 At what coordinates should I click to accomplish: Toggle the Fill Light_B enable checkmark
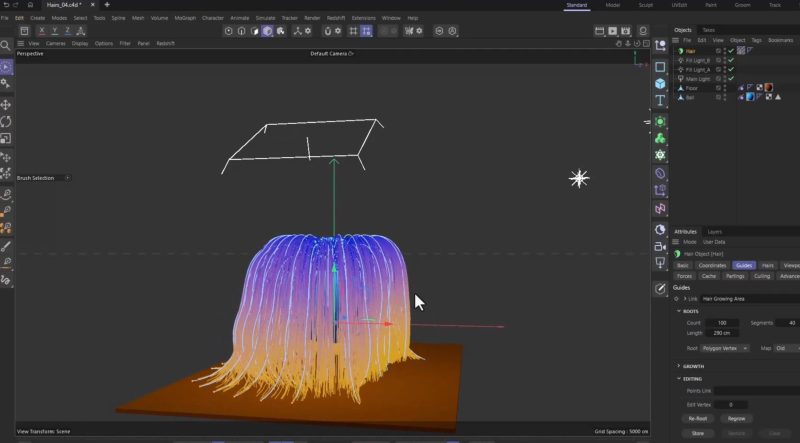(x=731, y=60)
